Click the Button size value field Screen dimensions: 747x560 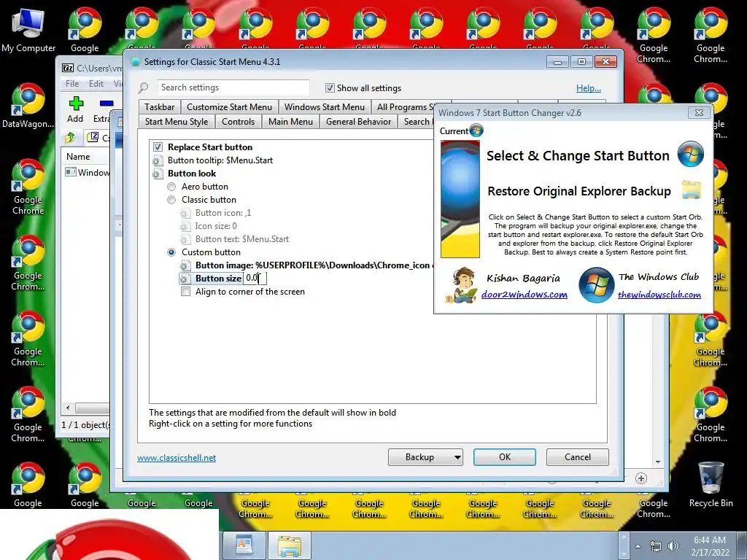tap(255, 278)
